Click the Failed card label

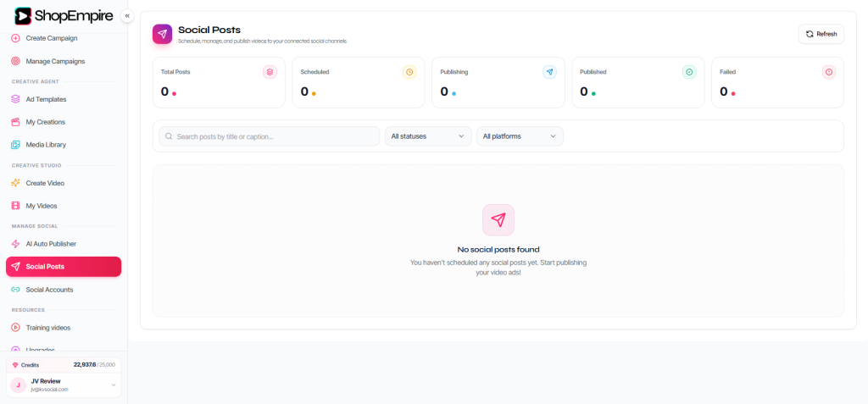click(x=727, y=72)
